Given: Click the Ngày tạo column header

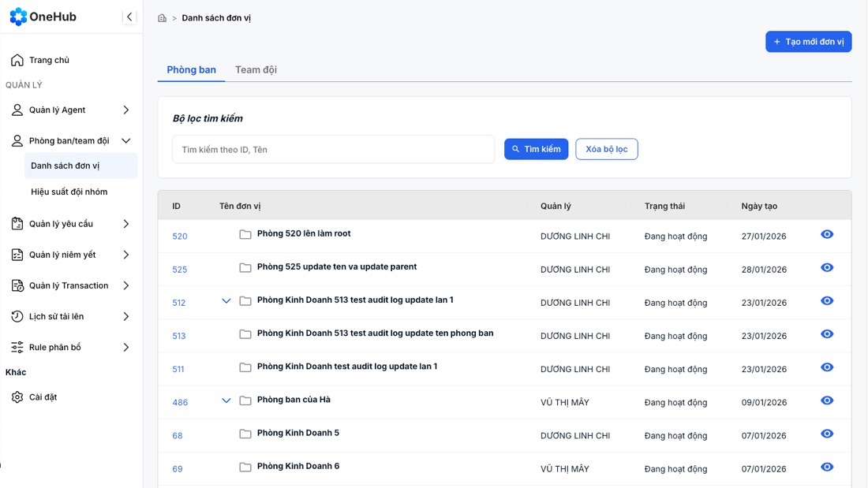Looking at the screenshot, I should 759,206.
